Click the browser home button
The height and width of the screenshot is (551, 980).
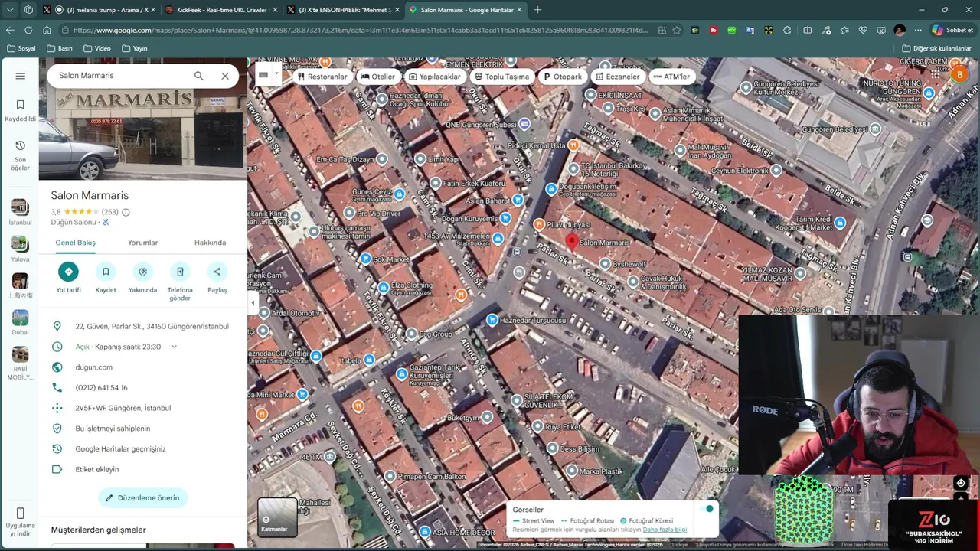[47, 31]
